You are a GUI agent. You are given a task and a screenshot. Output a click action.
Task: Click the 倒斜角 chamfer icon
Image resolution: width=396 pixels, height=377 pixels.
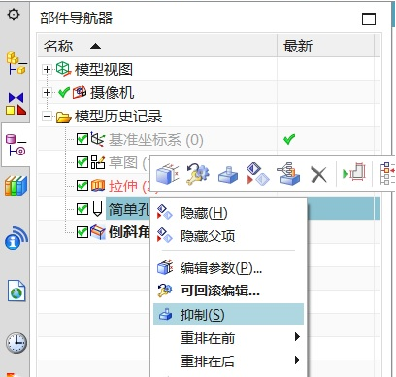(x=98, y=232)
